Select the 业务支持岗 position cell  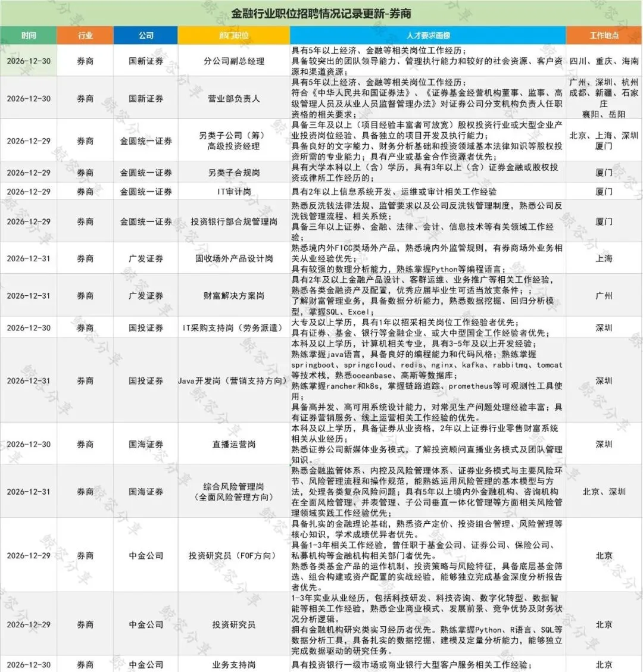[x=234, y=665]
